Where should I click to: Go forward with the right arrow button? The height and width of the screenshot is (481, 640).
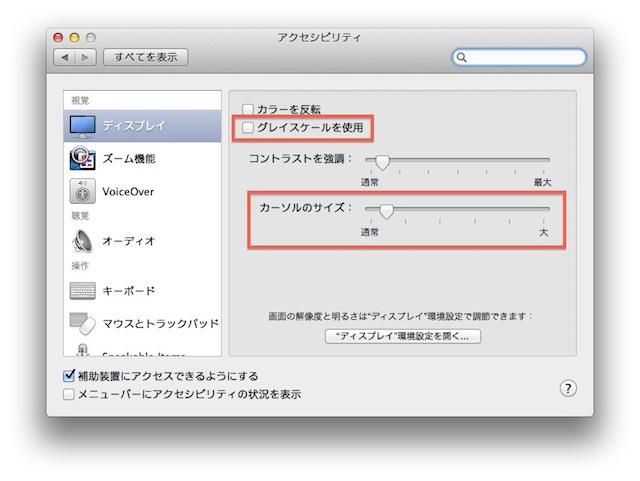pyautogui.click(x=85, y=58)
